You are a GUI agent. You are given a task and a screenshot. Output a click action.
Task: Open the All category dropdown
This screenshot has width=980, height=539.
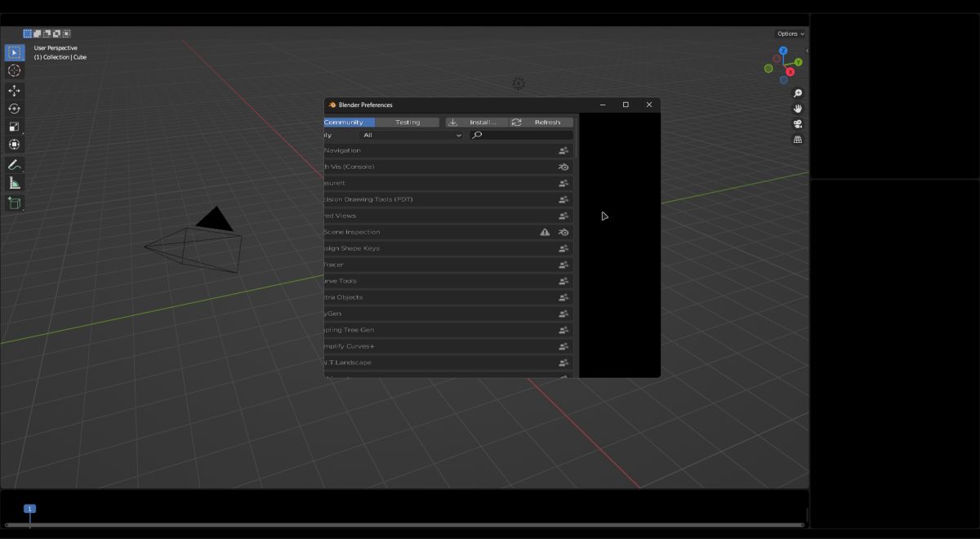tap(412, 135)
